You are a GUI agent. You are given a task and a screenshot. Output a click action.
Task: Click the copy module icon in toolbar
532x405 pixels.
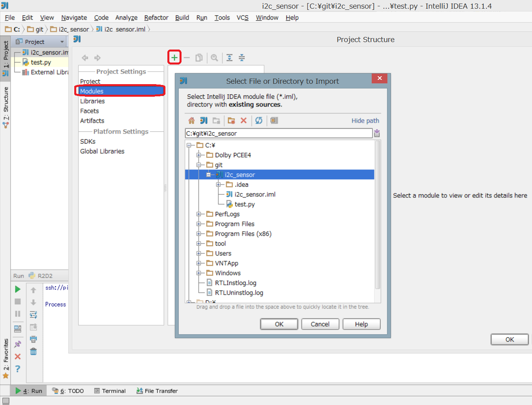pos(199,58)
